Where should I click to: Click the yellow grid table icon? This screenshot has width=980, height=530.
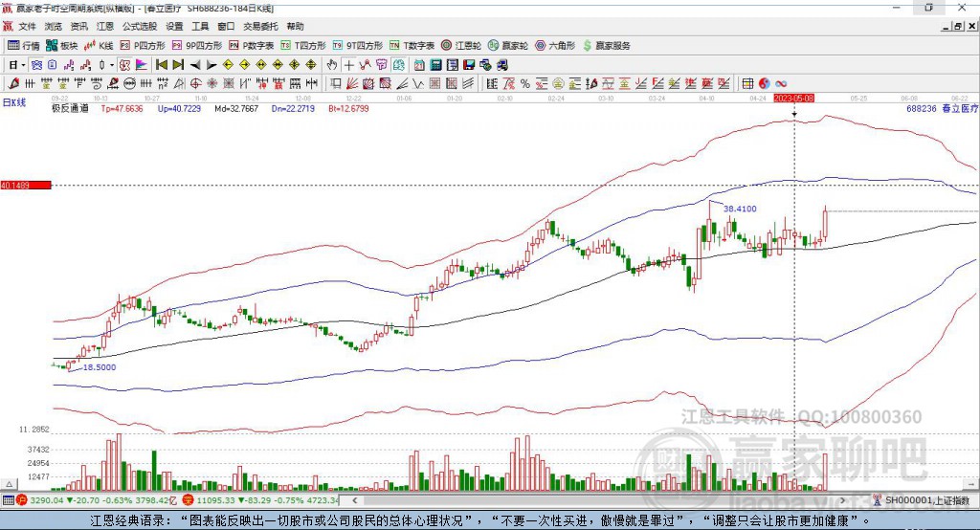pos(747,84)
